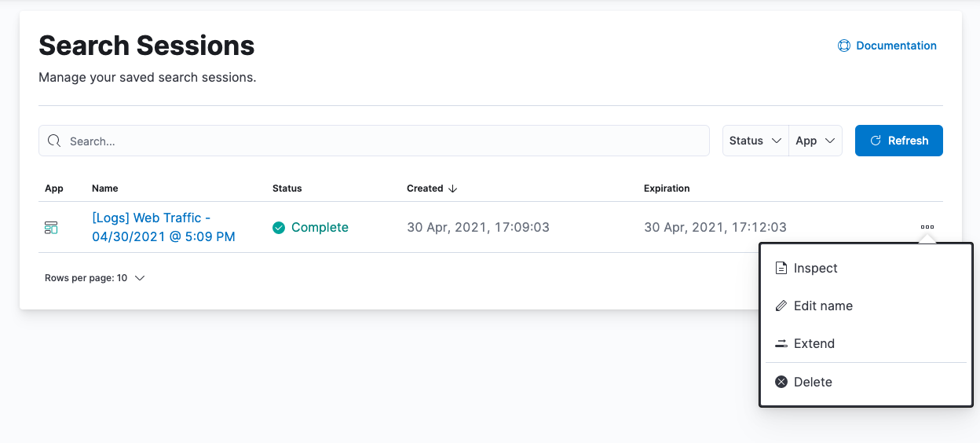
Task: Focus the Search sessions input field
Action: tap(374, 141)
